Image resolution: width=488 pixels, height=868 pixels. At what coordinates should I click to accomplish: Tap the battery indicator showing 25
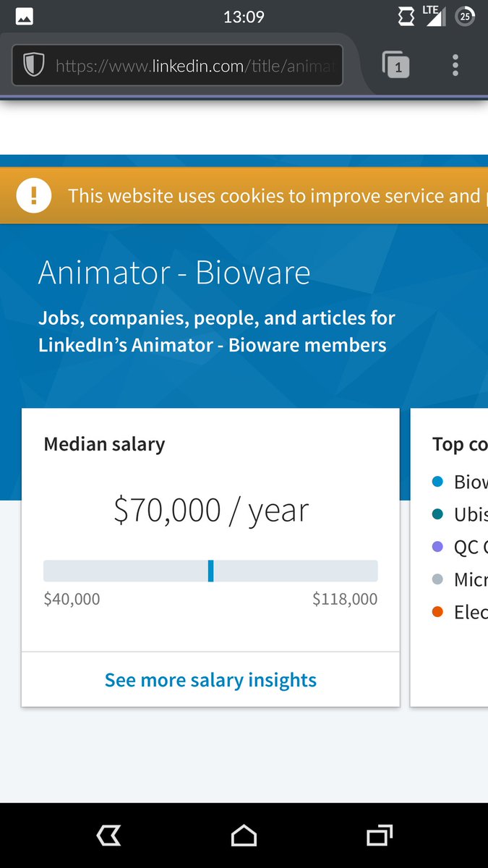pos(465,17)
